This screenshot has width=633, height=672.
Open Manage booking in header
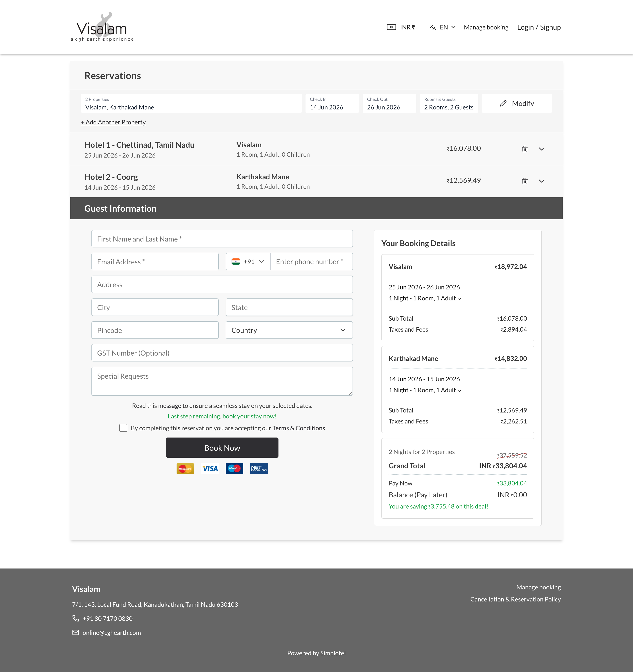click(x=486, y=27)
